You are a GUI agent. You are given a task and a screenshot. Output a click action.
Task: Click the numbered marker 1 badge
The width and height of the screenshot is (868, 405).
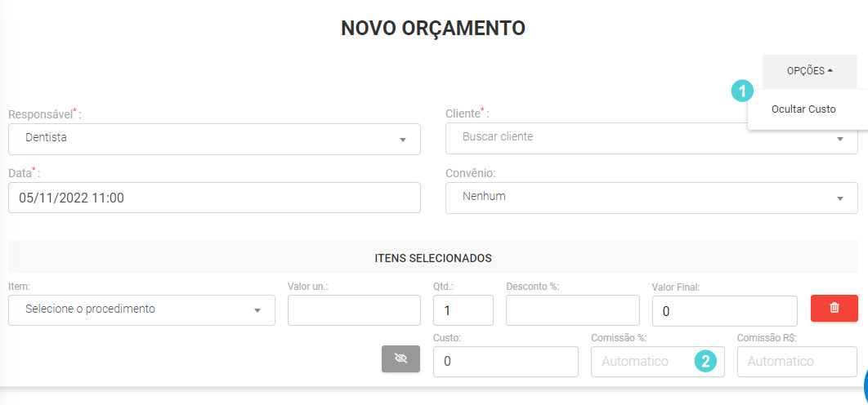point(742,91)
